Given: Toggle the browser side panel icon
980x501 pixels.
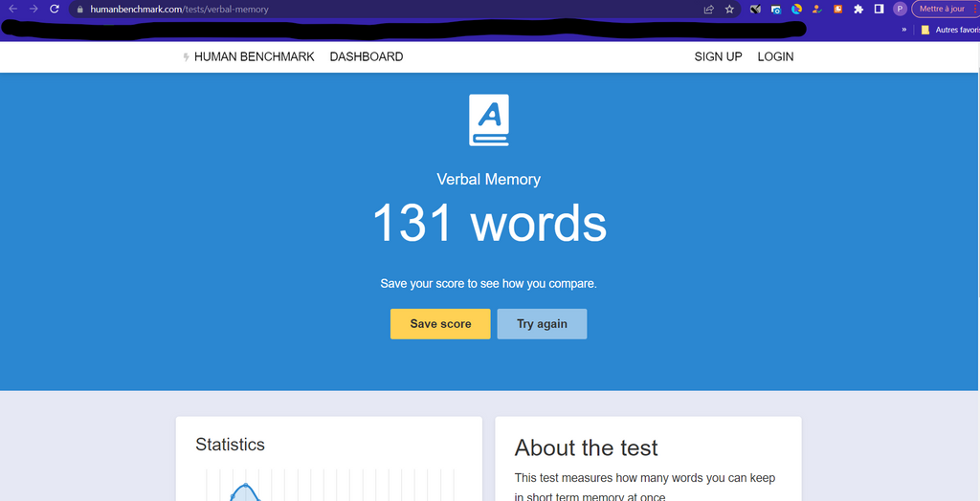Looking at the screenshot, I should [x=879, y=9].
